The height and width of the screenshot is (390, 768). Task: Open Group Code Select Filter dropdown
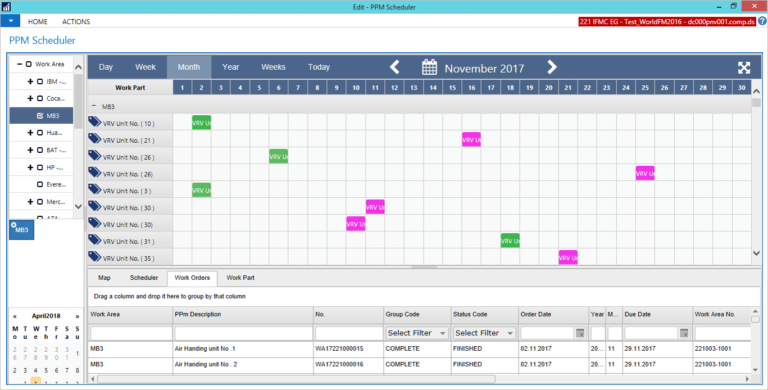(x=417, y=333)
